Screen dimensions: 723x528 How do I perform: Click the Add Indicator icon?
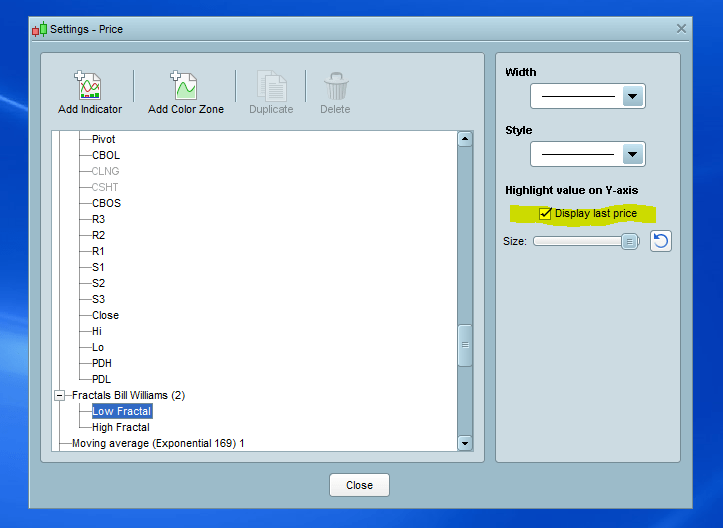click(88, 85)
